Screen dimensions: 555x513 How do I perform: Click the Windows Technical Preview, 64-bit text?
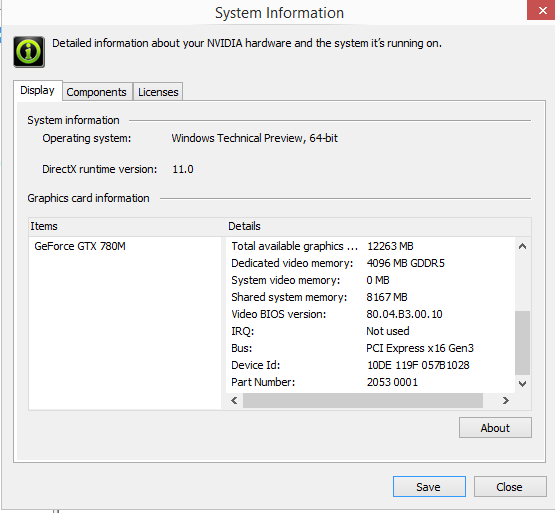coord(254,138)
